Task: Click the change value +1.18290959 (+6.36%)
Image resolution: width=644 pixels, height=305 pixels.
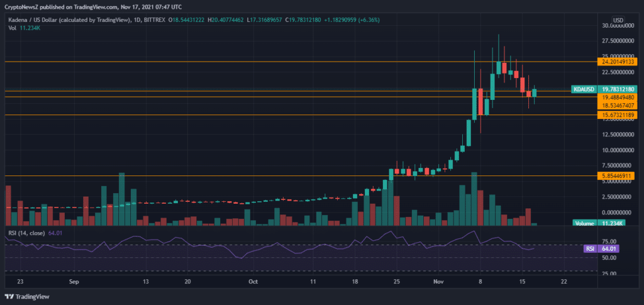Action: pyautogui.click(x=352, y=19)
